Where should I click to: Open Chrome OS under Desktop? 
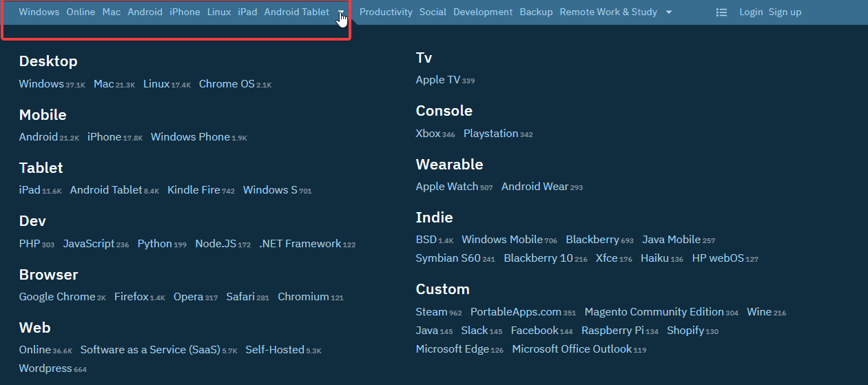(227, 84)
